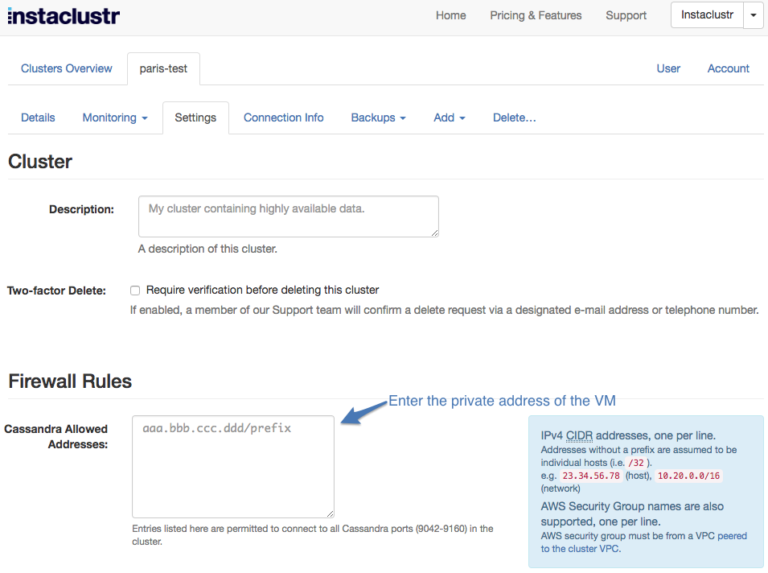Expand the Backups dropdown menu
This screenshot has width=768, height=573.
pos(378,118)
